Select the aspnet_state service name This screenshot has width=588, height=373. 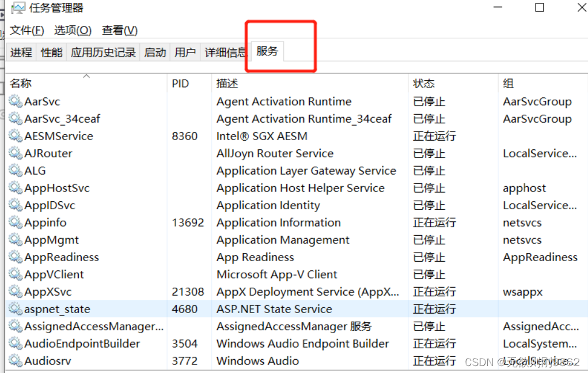(x=57, y=309)
